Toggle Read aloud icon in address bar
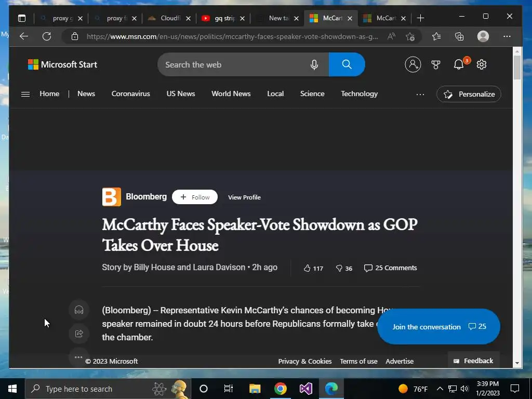Viewport: 532px width, 399px height. coord(391,36)
